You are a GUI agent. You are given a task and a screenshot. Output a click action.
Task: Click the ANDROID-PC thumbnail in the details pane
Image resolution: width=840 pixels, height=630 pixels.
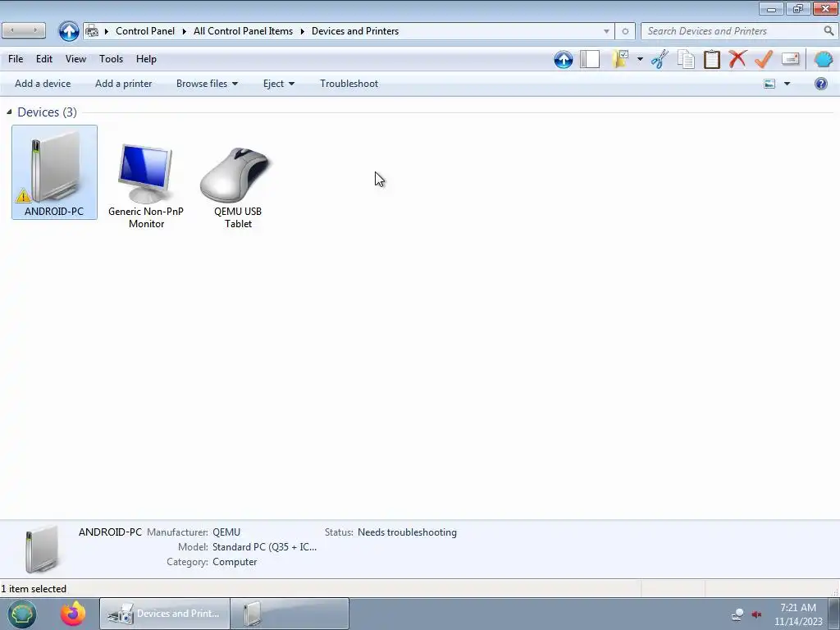click(x=41, y=549)
